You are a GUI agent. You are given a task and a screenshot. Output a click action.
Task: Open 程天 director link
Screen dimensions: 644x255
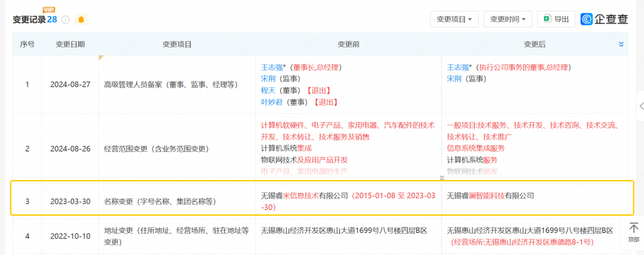pyautogui.click(x=268, y=91)
